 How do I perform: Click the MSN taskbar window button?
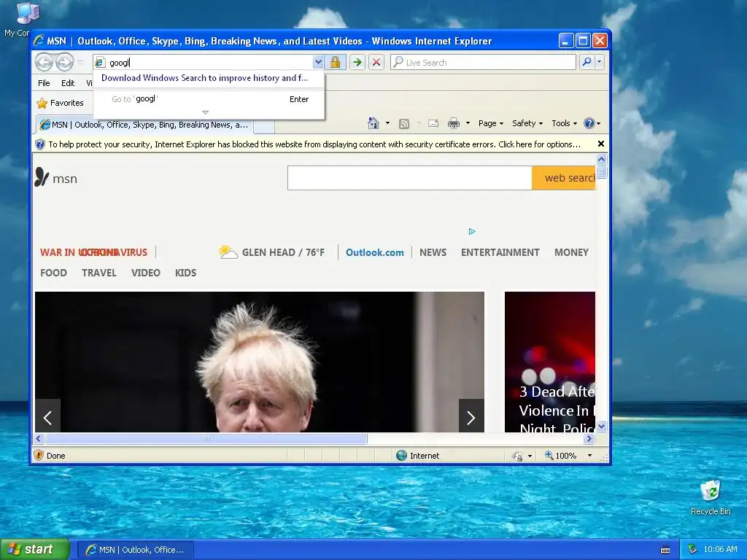tap(136, 550)
